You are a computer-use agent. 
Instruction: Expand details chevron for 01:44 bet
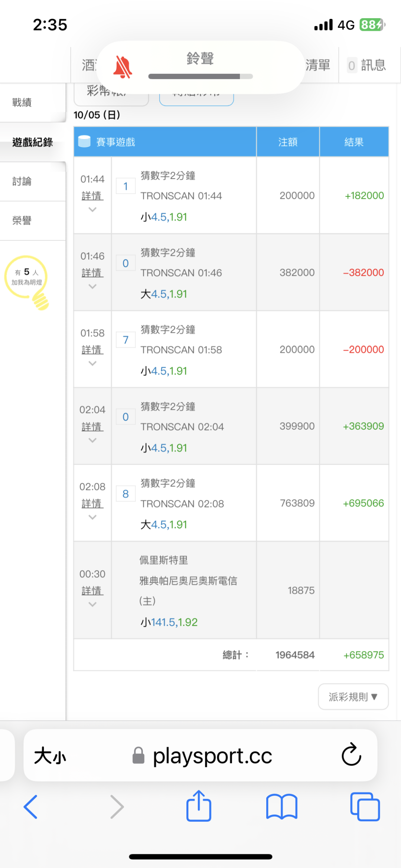[x=92, y=210]
